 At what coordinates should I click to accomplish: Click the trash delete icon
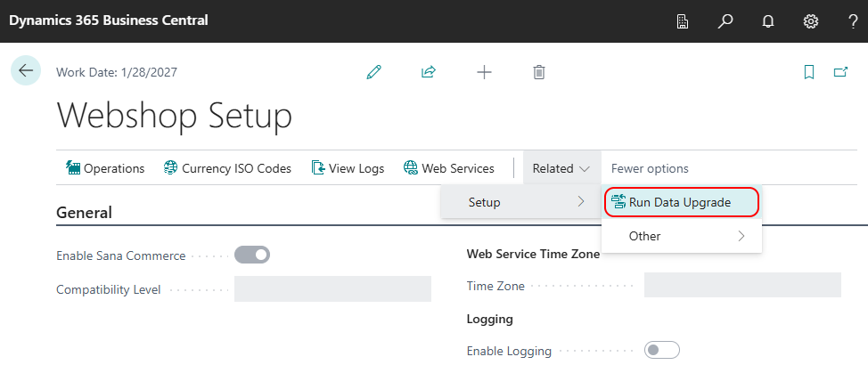[539, 72]
